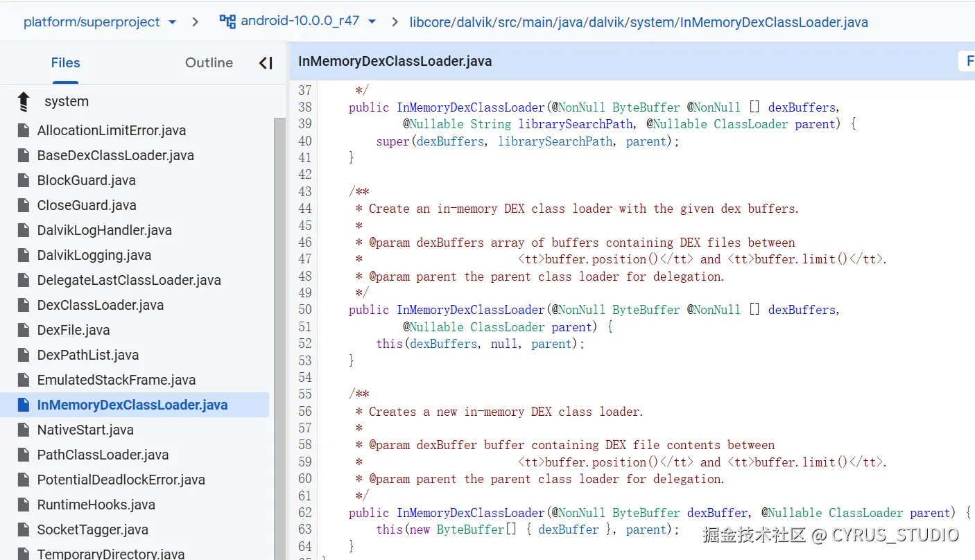The height and width of the screenshot is (560, 975).
Task: Click file icon of DalvikLogging.java
Action: (x=23, y=255)
